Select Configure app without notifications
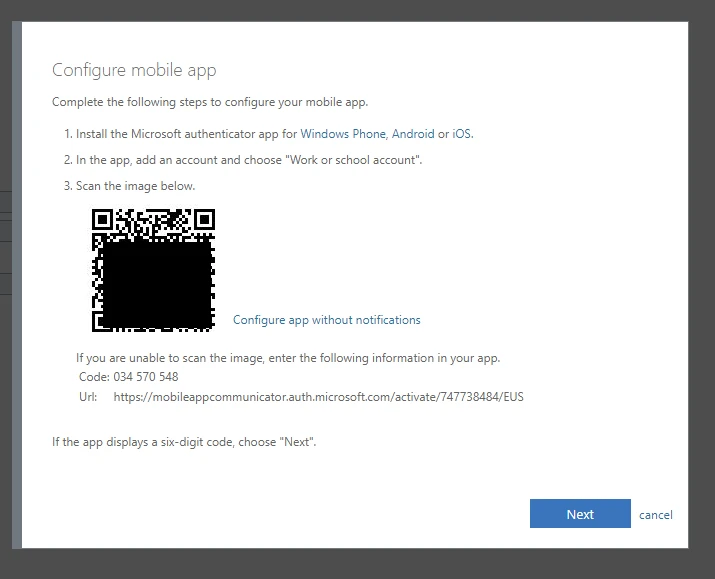715x579 pixels. click(326, 320)
